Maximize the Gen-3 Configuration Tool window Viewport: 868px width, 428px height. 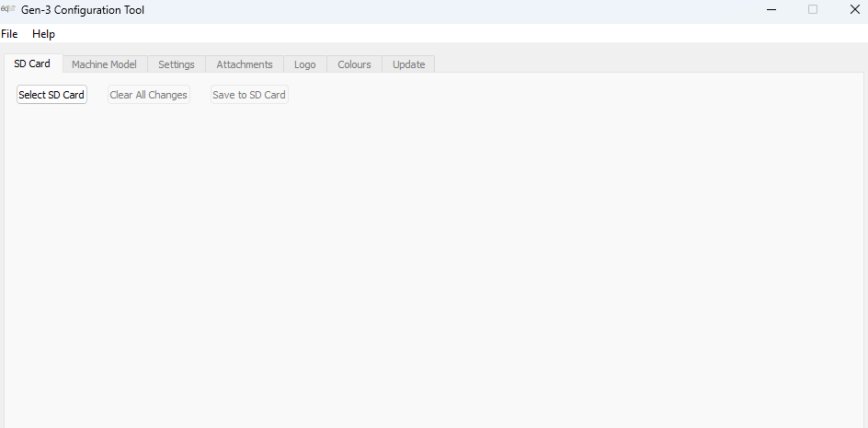[x=813, y=9]
